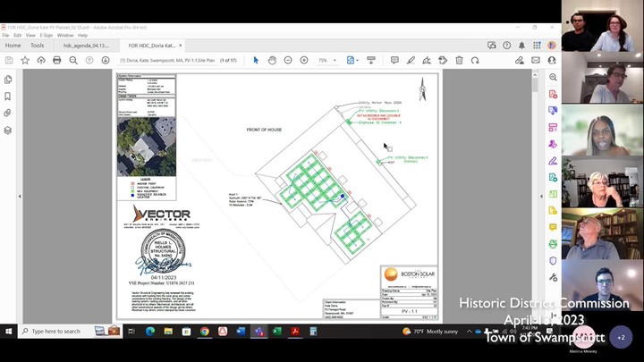This screenshot has height=362, width=644.
Task: Open the sign document tool
Action: (427, 61)
